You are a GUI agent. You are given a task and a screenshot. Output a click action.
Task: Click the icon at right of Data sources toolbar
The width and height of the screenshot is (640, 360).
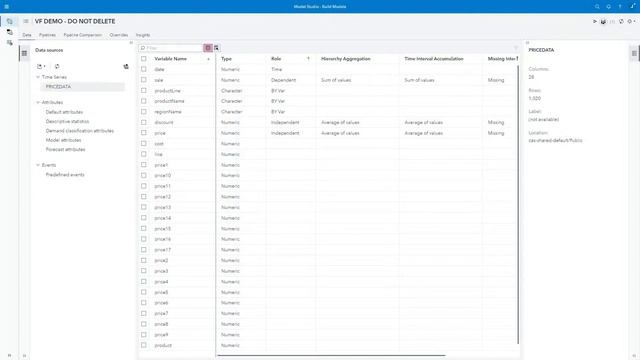coord(126,66)
